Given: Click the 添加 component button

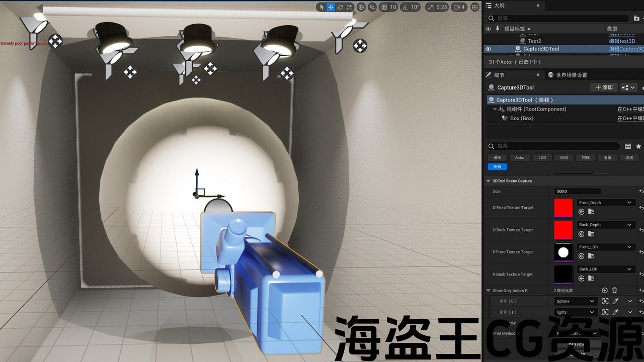Looking at the screenshot, I should coord(604,87).
